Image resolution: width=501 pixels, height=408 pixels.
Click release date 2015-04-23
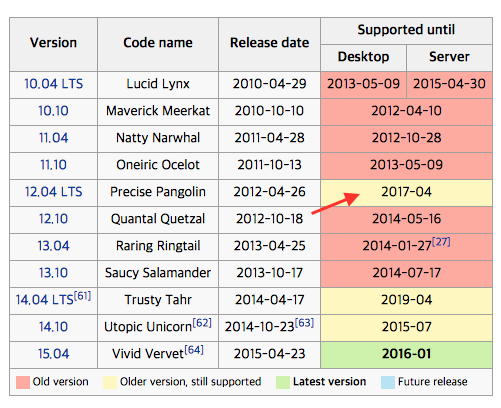(269, 354)
